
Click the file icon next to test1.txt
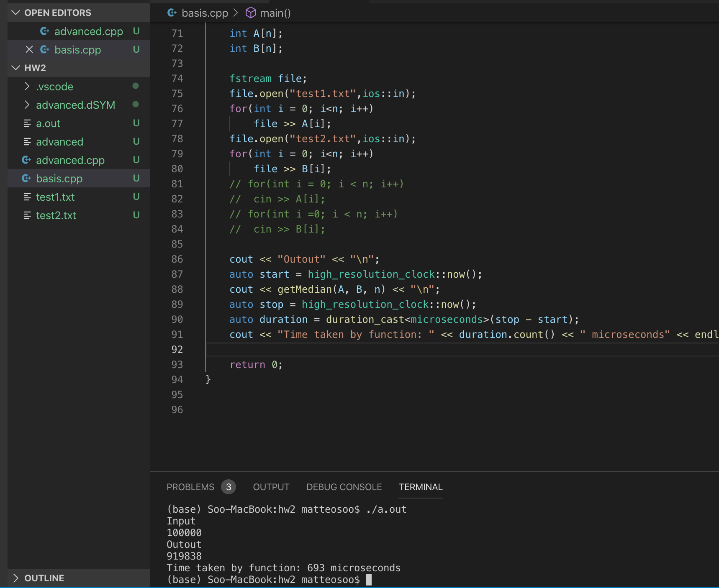[27, 197]
